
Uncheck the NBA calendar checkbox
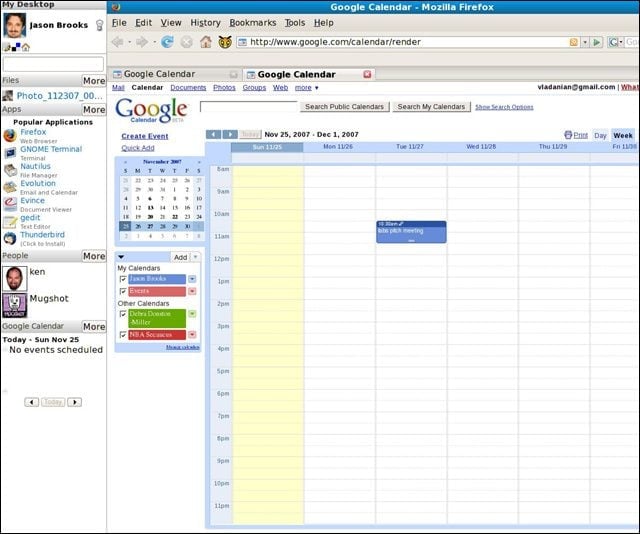(x=122, y=335)
